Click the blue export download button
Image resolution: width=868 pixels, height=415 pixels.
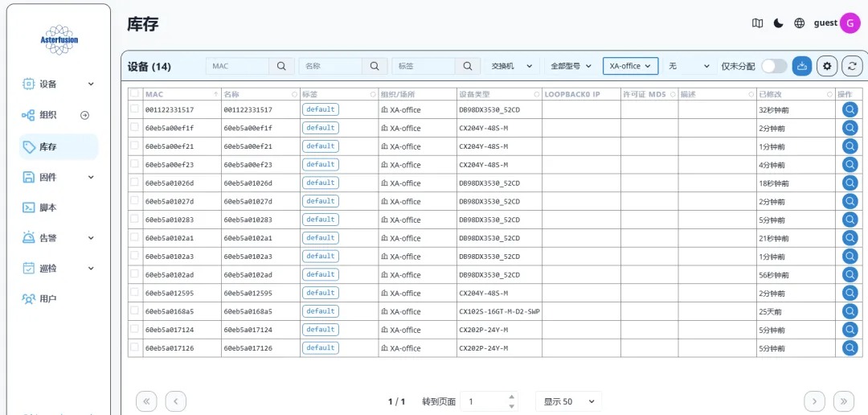pos(802,66)
